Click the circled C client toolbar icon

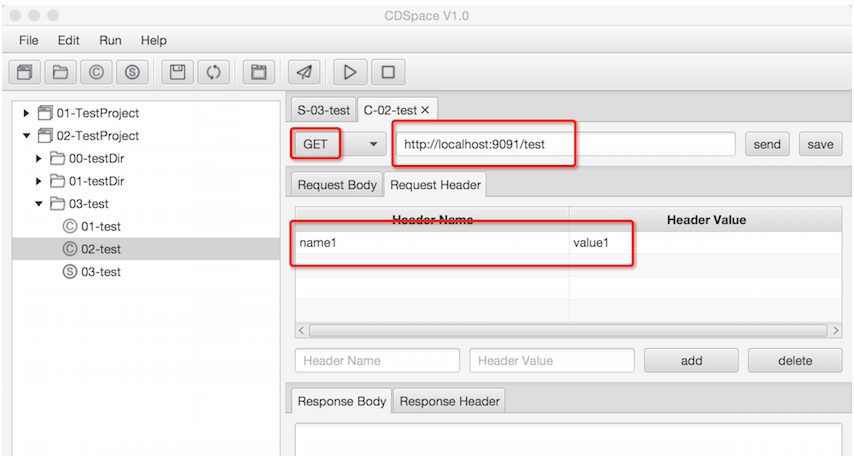(x=96, y=72)
